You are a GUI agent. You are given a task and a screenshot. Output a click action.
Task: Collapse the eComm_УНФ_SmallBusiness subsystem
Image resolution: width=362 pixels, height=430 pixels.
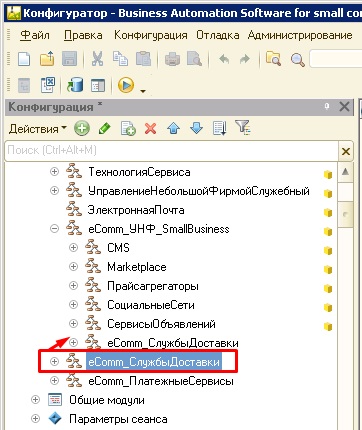click(x=54, y=229)
